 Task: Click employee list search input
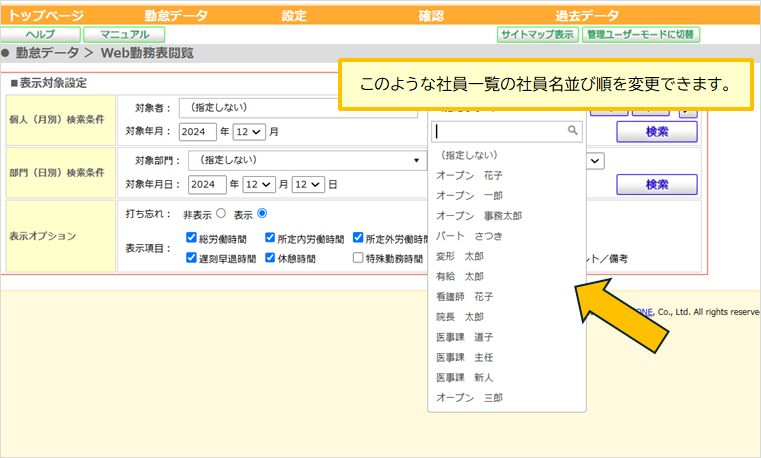(507, 131)
